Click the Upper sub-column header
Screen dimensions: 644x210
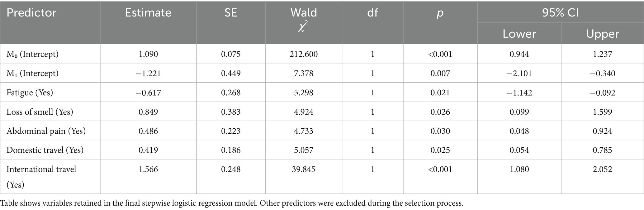(x=602, y=34)
